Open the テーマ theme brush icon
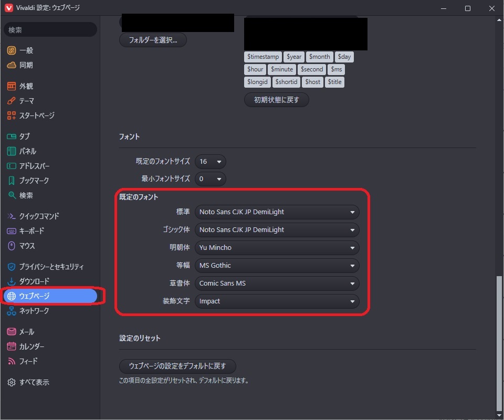This screenshot has width=504, height=420. (x=12, y=101)
